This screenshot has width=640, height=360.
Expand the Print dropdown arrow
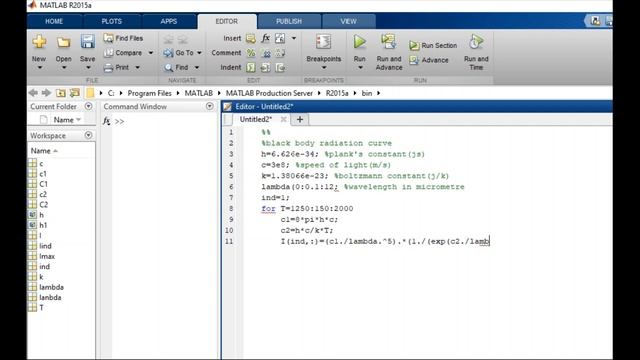coord(138,67)
